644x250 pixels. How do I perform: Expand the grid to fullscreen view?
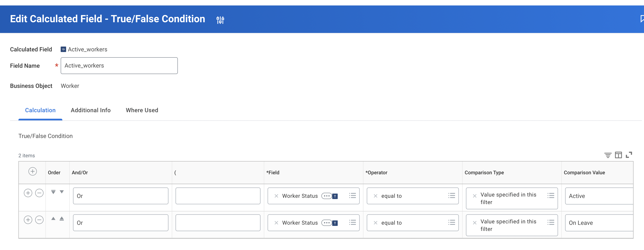pyautogui.click(x=629, y=155)
